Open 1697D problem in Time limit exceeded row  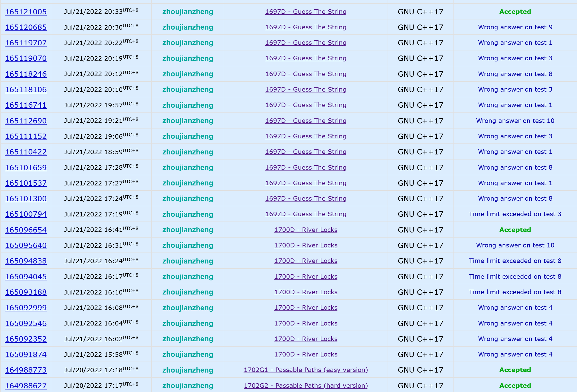pos(306,214)
